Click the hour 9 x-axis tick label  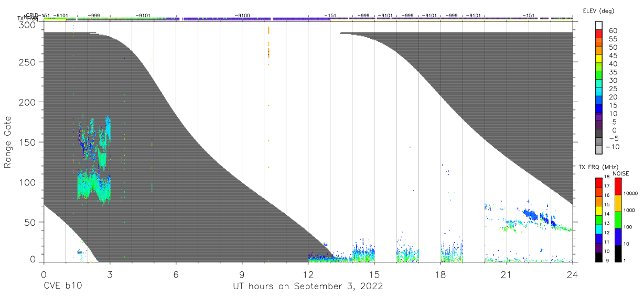pos(242,274)
